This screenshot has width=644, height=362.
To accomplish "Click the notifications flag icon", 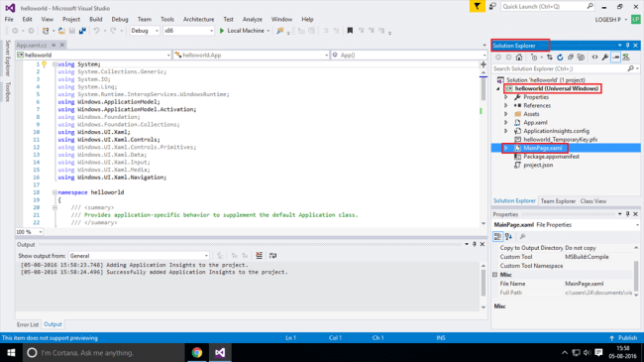I will [x=478, y=6].
